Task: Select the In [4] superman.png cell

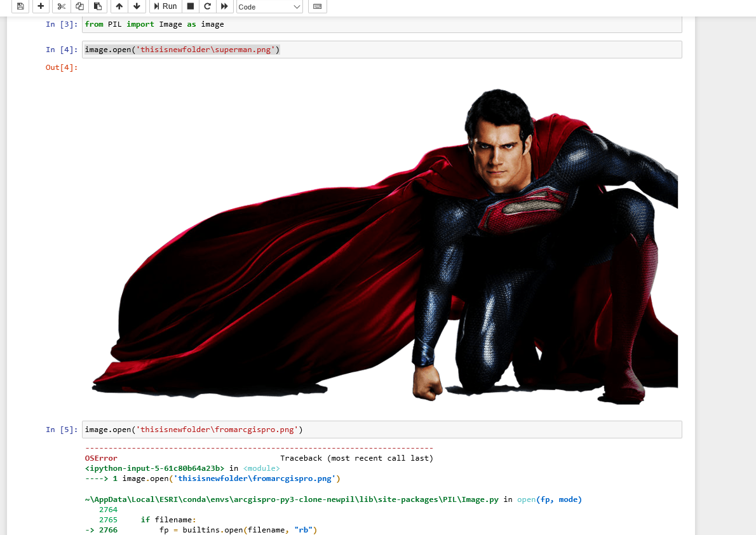Action: pyautogui.click(x=382, y=50)
